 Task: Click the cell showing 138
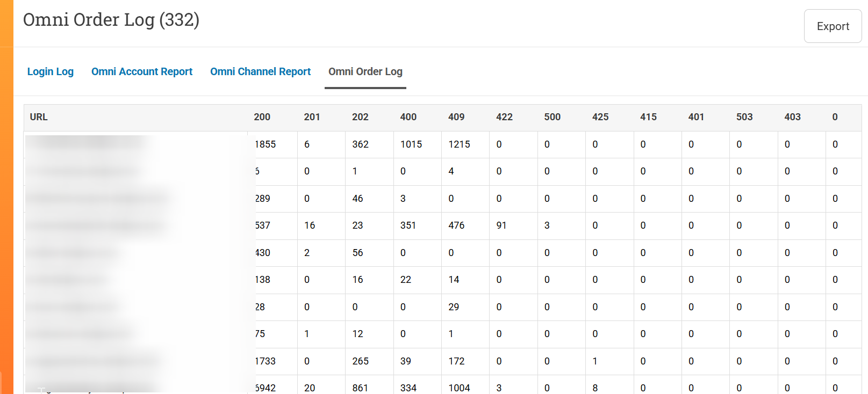263,280
